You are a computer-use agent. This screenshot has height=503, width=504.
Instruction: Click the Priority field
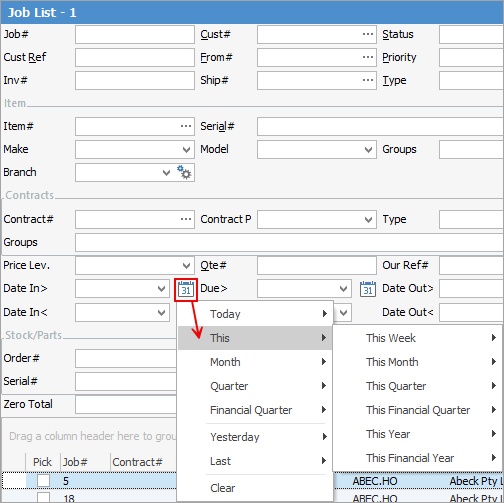click(x=471, y=57)
